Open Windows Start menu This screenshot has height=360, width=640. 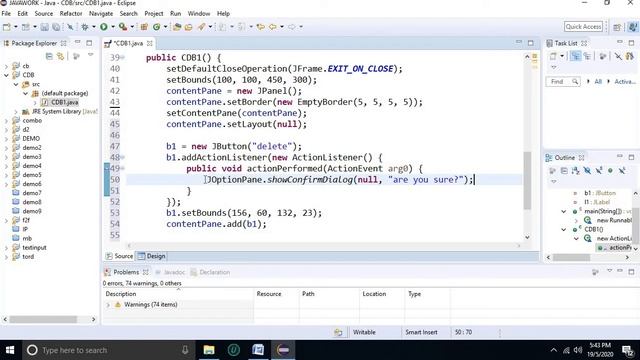(x=10, y=350)
